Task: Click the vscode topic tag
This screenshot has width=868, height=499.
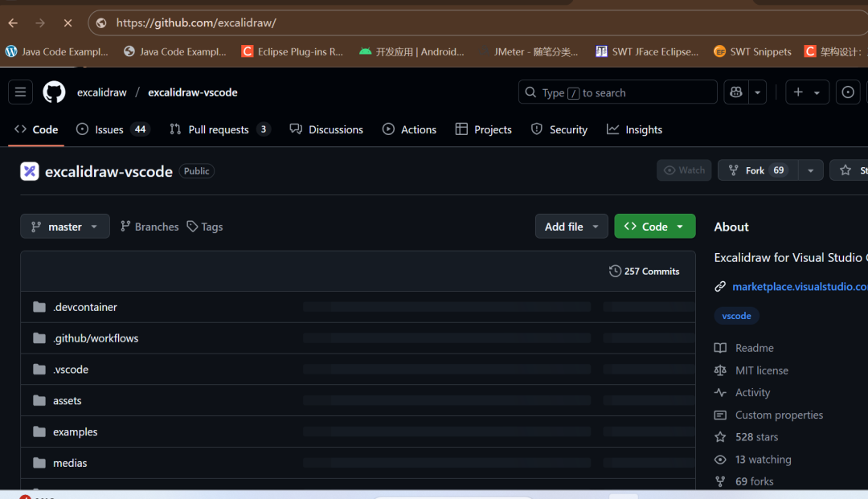Action: click(736, 316)
